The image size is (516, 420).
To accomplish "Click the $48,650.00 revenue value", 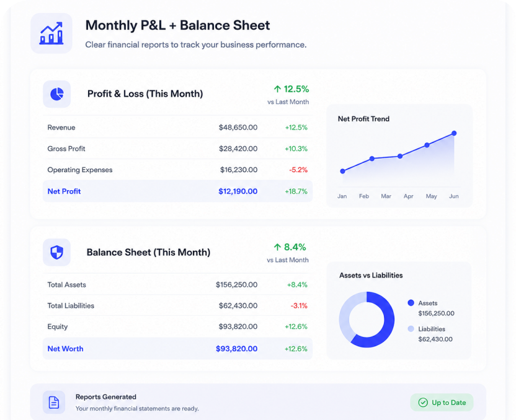I will [x=238, y=128].
